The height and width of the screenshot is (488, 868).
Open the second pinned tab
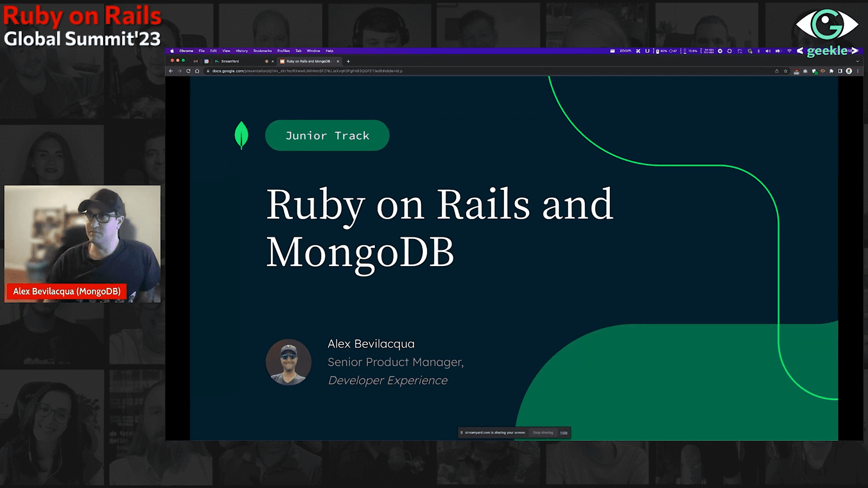click(x=206, y=61)
